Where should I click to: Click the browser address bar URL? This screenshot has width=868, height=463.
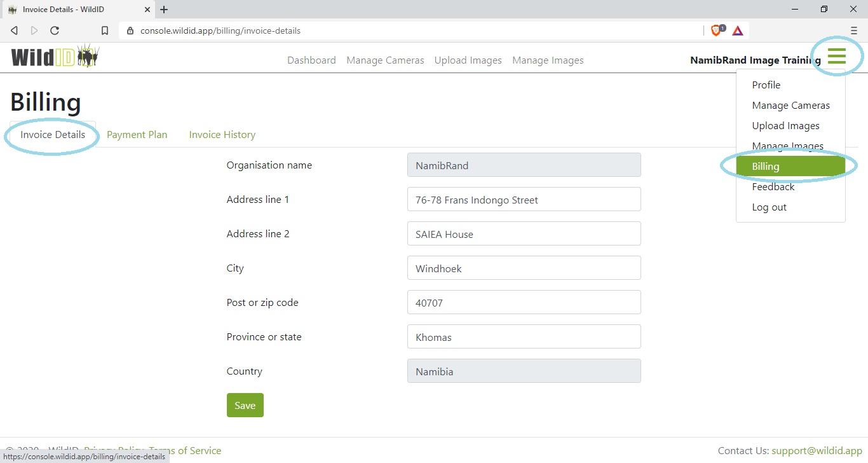(x=220, y=31)
